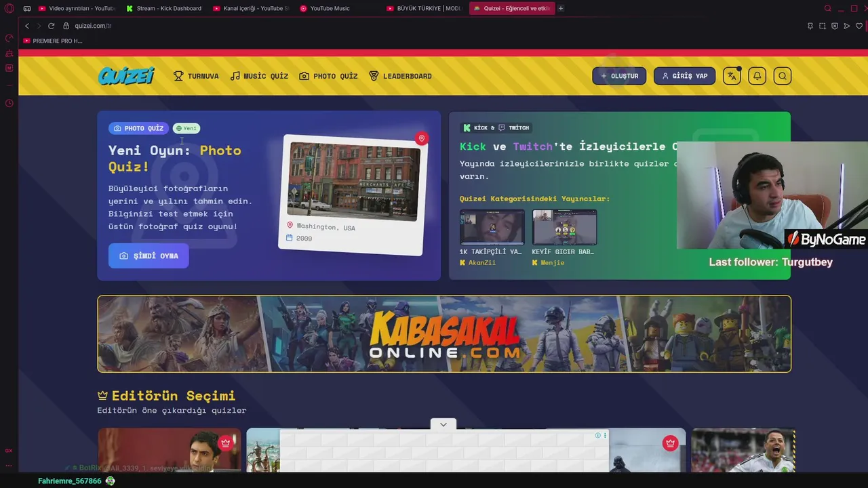Open the Turnuva page
The width and height of the screenshot is (868, 488).
click(196, 76)
